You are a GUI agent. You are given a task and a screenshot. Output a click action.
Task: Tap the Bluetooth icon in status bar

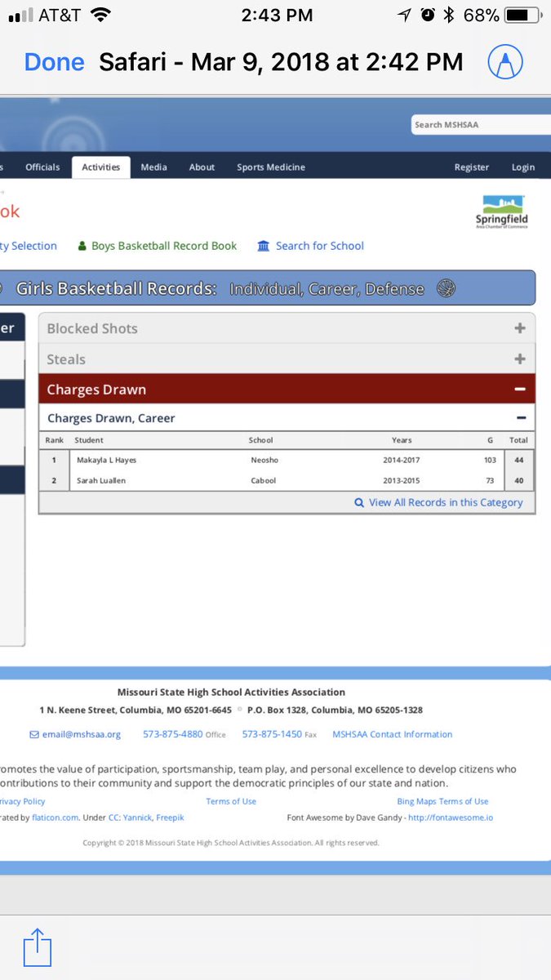click(x=449, y=15)
